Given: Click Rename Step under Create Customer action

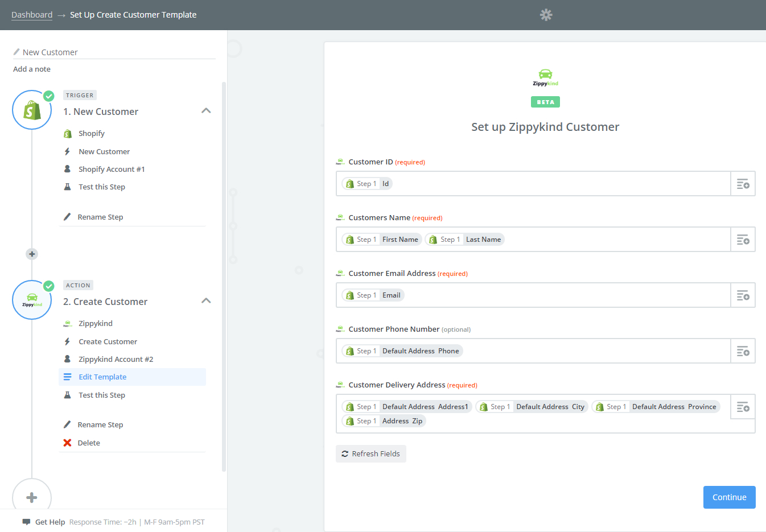Looking at the screenshot, I should tap(100, 424).
